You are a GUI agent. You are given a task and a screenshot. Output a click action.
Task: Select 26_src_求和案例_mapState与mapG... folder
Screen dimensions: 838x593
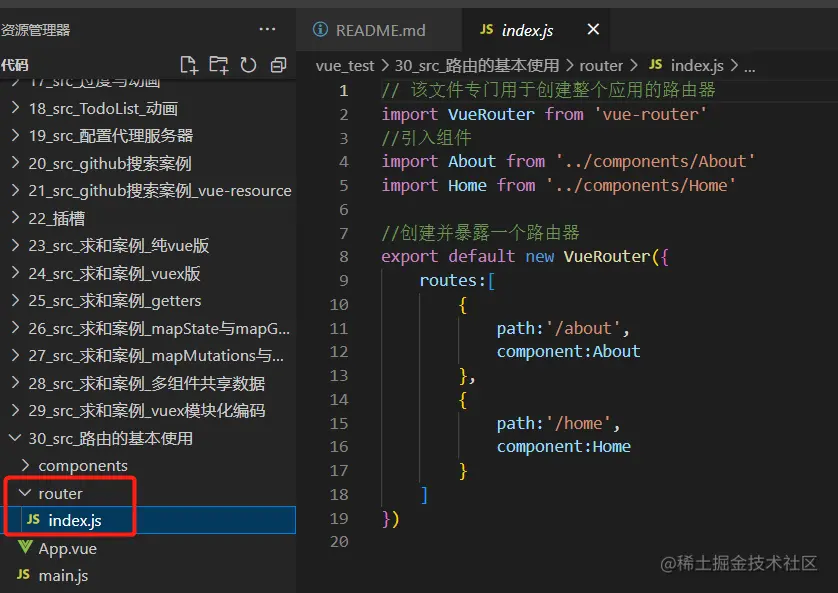(x=148, y=328)
